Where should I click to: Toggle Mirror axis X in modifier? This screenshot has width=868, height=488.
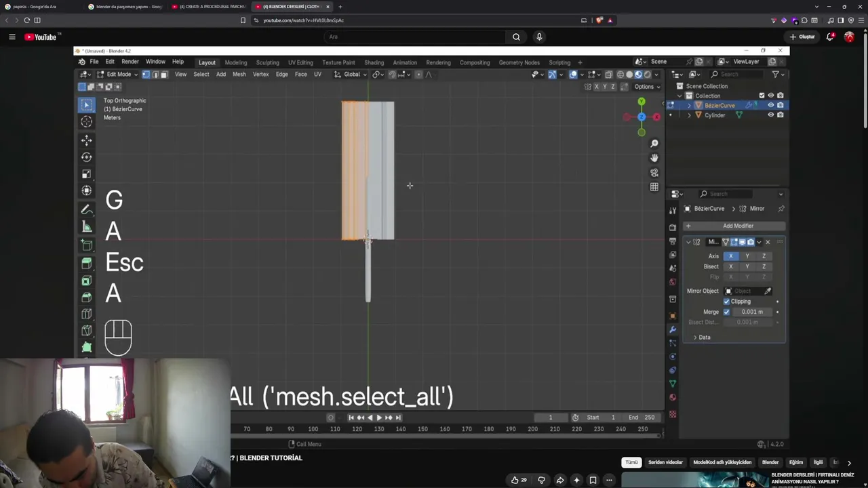[x=730, y=256]
